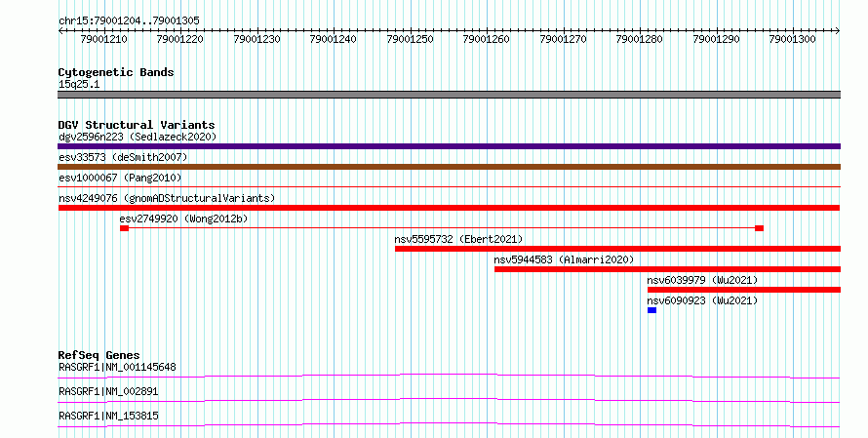Click ruler position 79001280
The width and height of the screenshot is (868, 438).
point(640,39)
